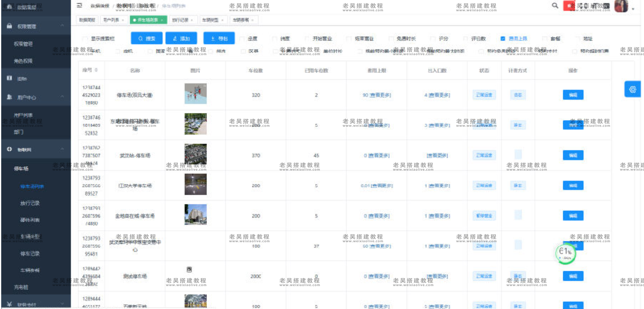Collapse the 权限管理 menu group chevron
Screen dimensions: 644x309
[62, 26]
